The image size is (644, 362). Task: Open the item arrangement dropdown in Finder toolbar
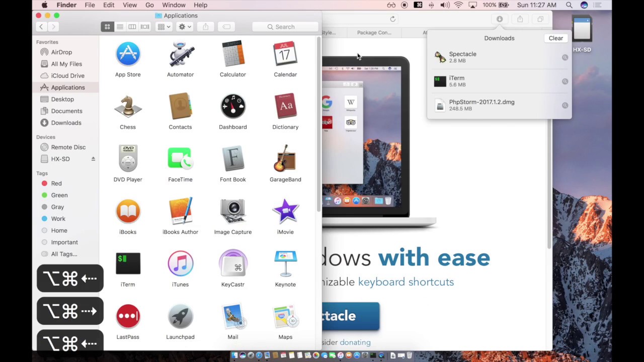pos(164,27)
